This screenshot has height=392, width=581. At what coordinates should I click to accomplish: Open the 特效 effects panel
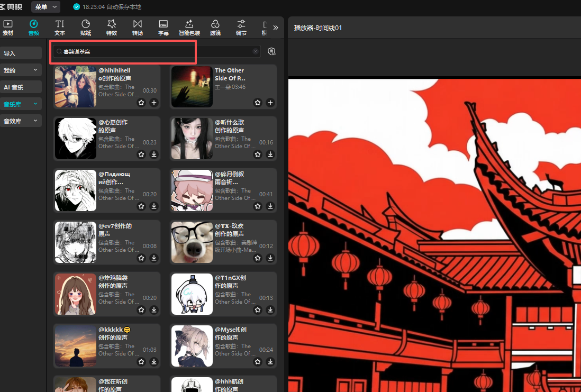(x=111, y=28)
